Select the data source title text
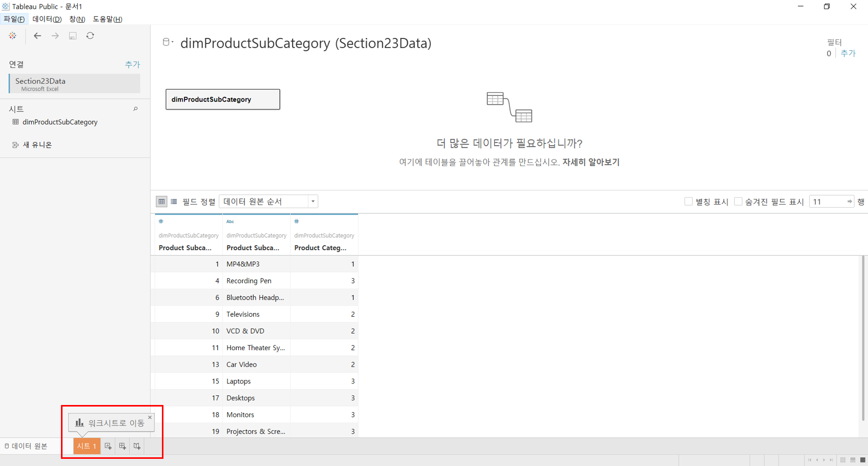Viewport: 868px width, 466px height. pos(306,43)
